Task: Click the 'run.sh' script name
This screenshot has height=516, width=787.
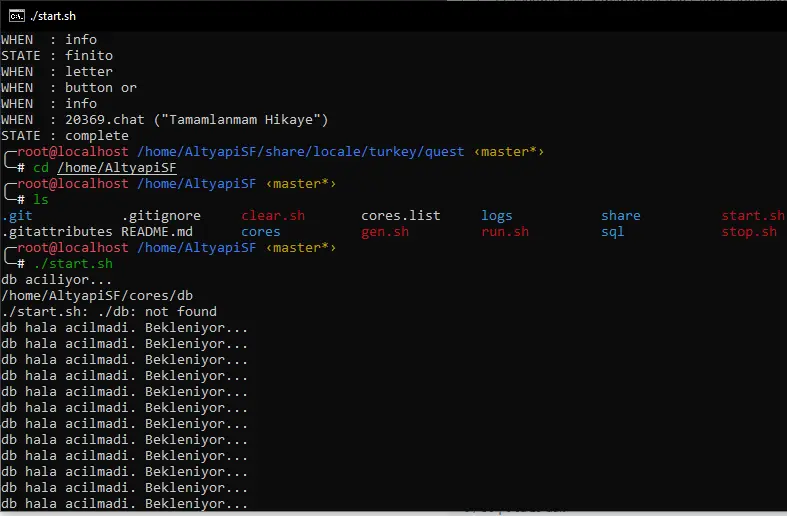Action: [505, 232]
